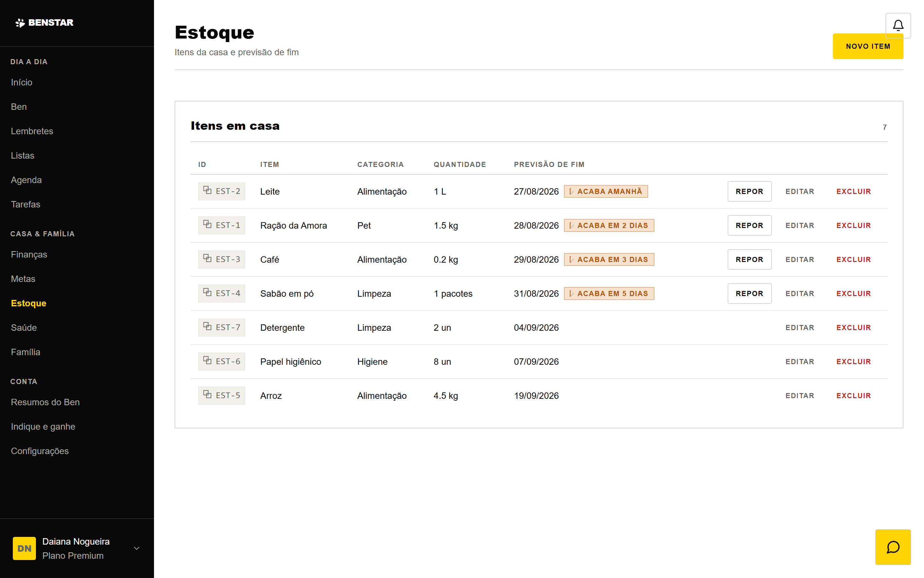Go to Família
924x578 pixels.
click(x=26, y=352)
